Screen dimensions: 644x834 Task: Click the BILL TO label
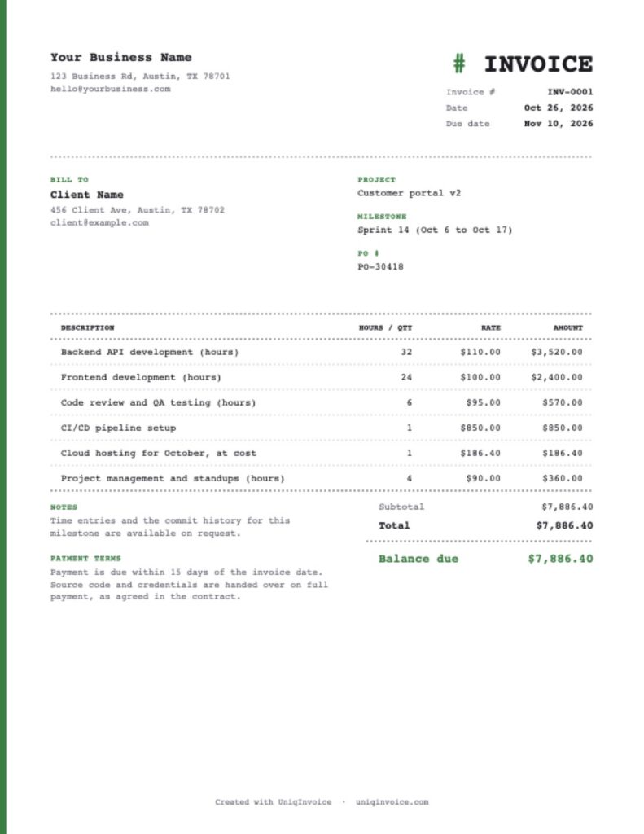point(69,180)
